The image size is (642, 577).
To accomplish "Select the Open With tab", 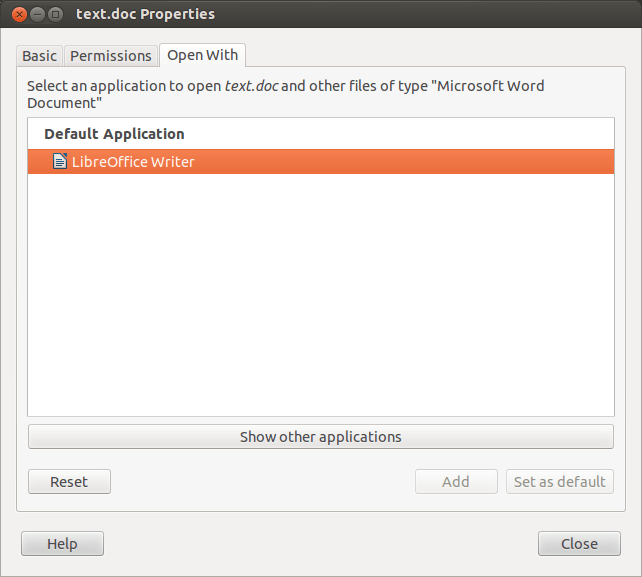I will click(203, 55).
